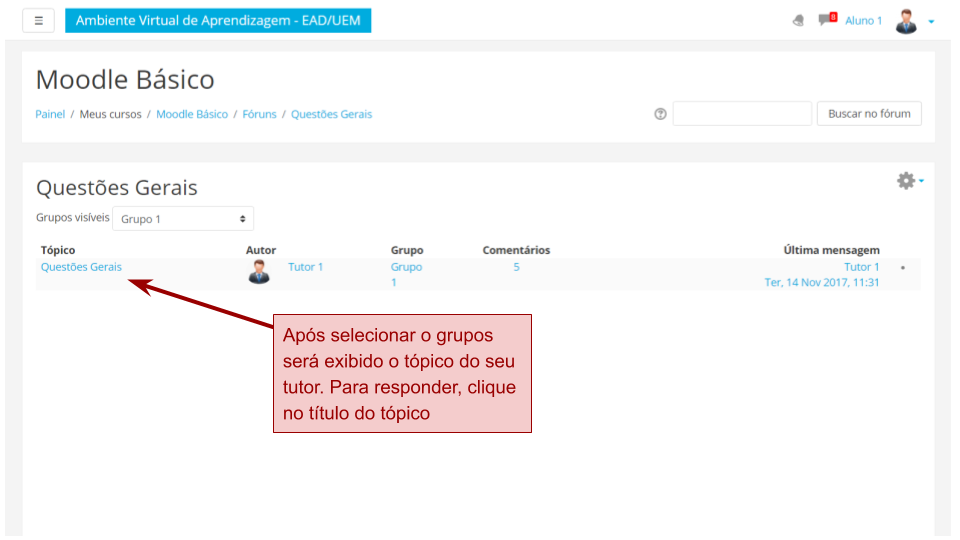The image size is (960, 540).
Task: Open the Questões Gerais topic title
Action: (81, 267)
